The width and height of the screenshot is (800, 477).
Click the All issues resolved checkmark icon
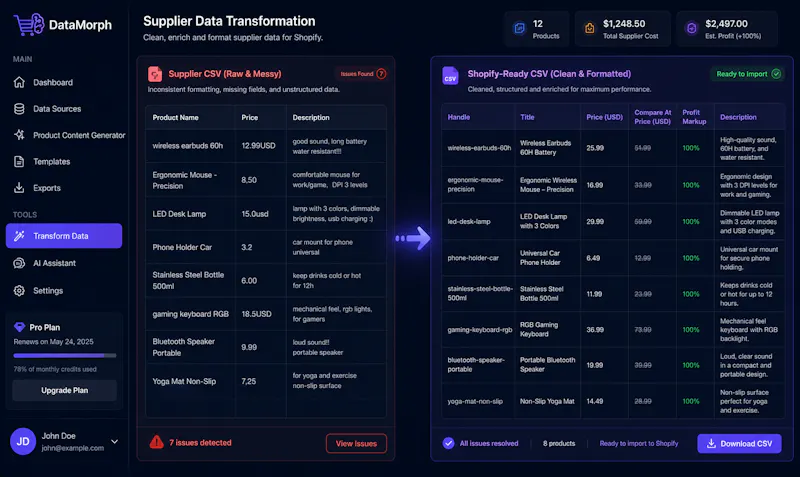click(448, 443)
